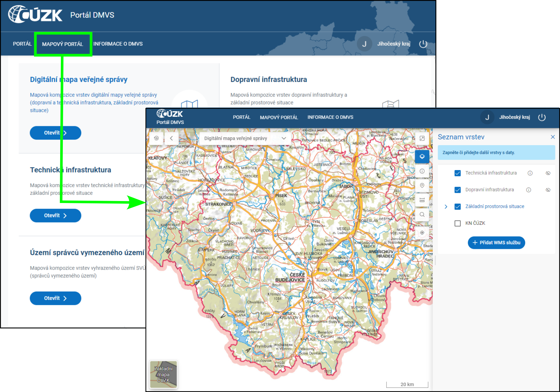Uncheck Základní prostorová situace checkbox
Screen dimensions: 560x392
458,207
